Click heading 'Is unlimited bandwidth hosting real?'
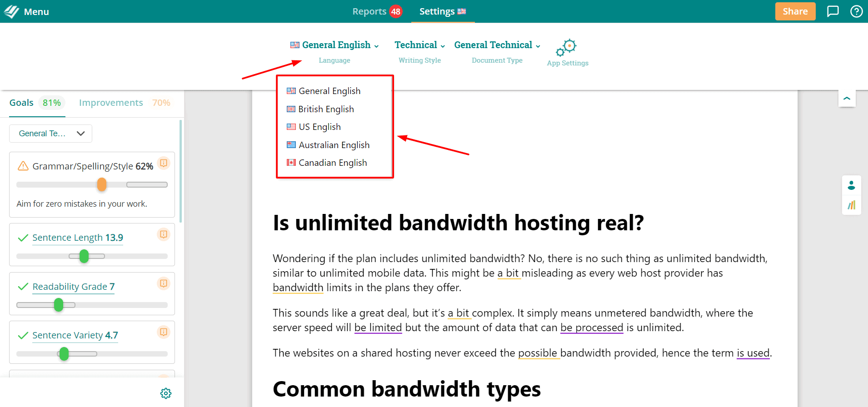 [458, 223]
